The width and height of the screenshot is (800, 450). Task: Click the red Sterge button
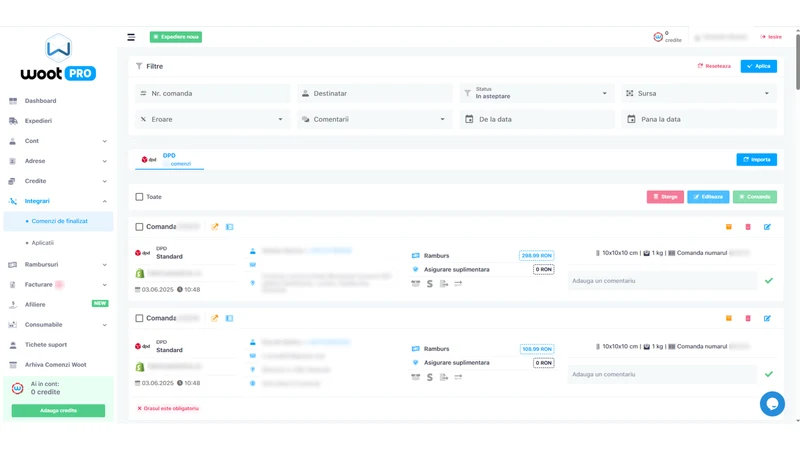point(665,196)
